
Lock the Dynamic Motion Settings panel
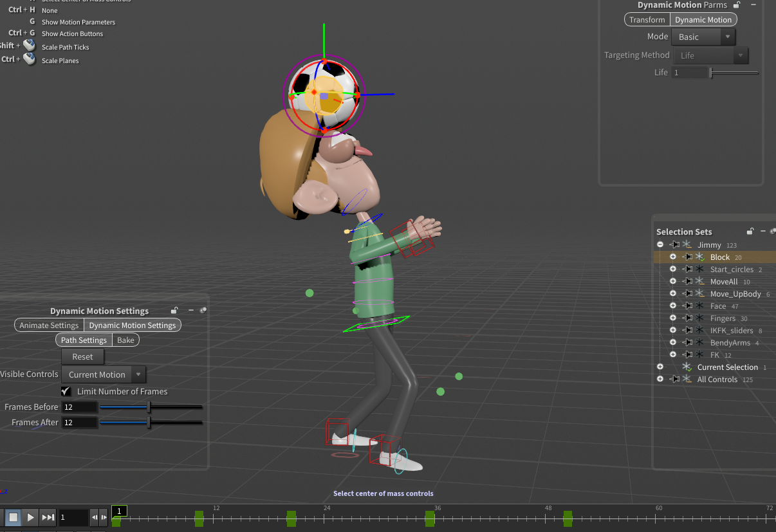pos(174,311)
